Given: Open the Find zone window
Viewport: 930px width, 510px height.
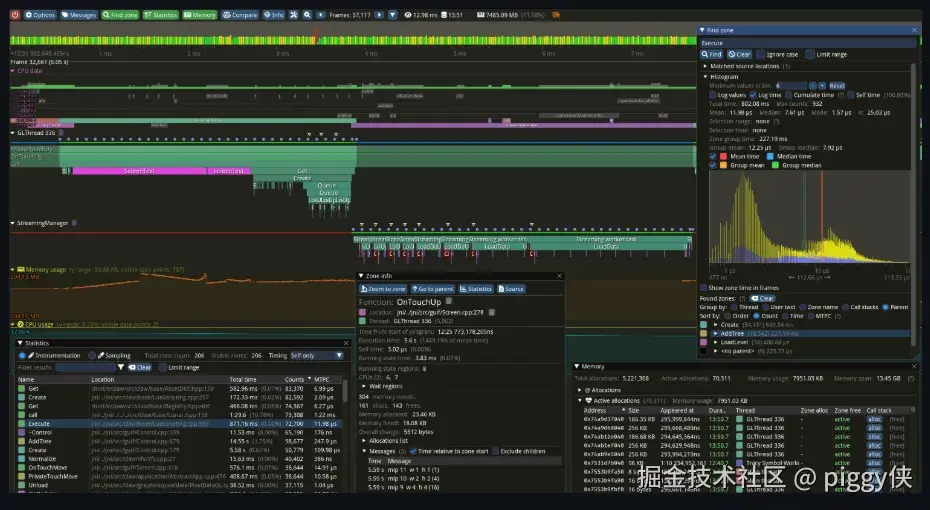Looking at the screenshot, I should coord(120,15).
